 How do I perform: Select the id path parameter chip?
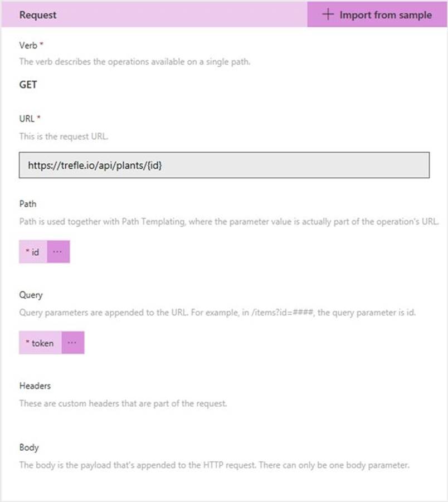(33, 252)
